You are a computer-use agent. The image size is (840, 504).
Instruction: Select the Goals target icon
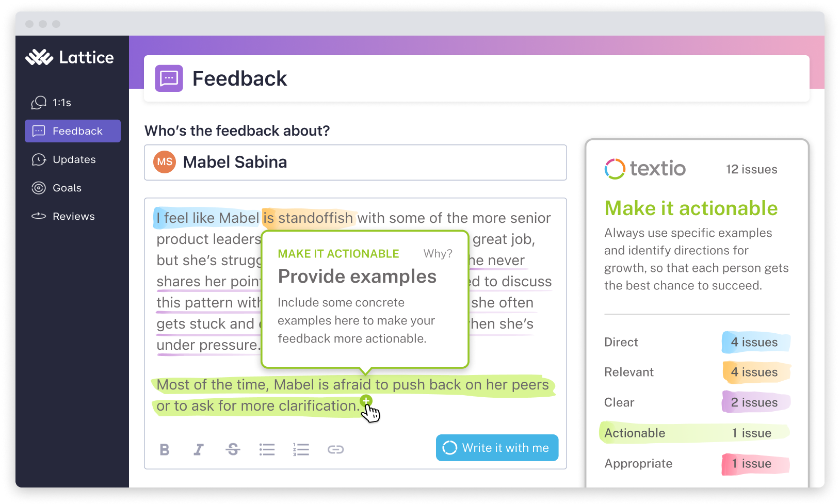click(39, 188)
